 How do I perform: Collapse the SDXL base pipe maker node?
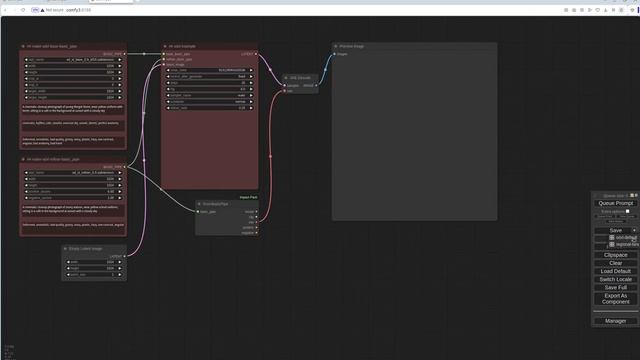tap(23, 47)
